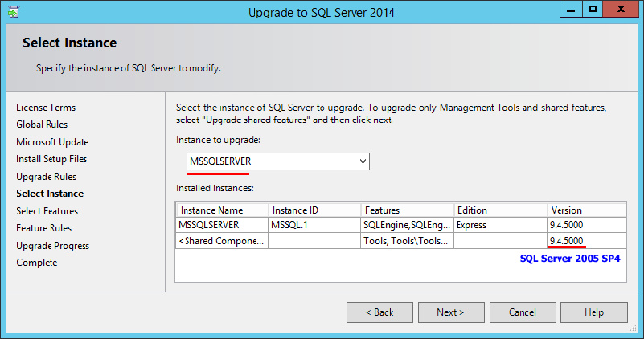Select the Feature Rules step
This screenshot has height=339, width=644.
43,228
